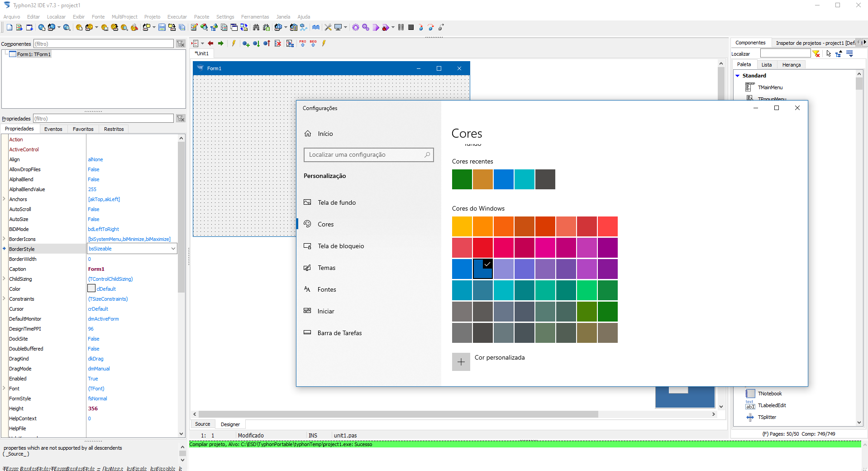
Task: Click the binoculars Find icon
Action: click(x=256, y=28)
